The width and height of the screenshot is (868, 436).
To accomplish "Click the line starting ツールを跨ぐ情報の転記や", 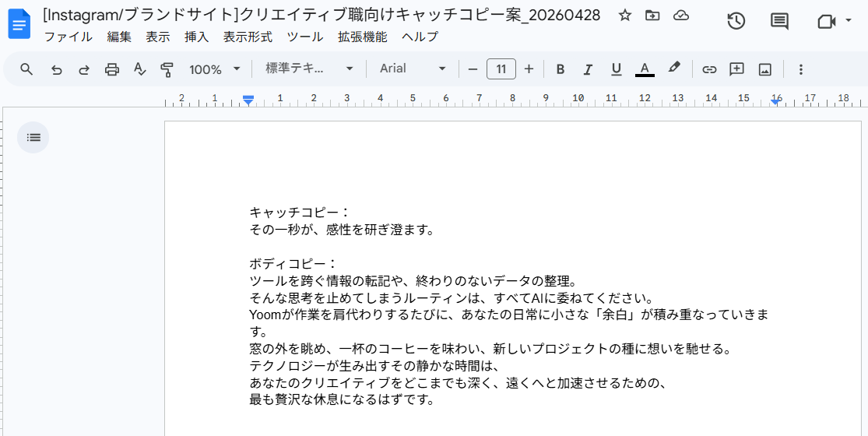I will pos(414,281).
